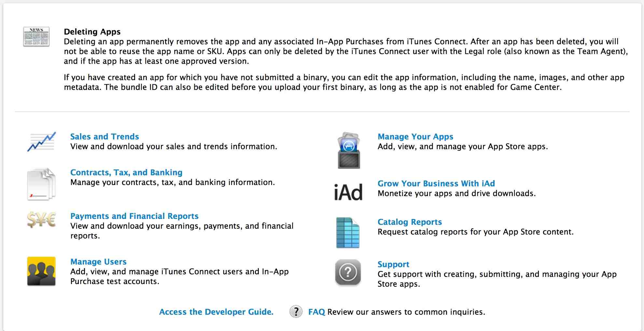Screen dimensions: 644x331
Task: Click the Get support with creating description text
Action: (x=497, y=279)
